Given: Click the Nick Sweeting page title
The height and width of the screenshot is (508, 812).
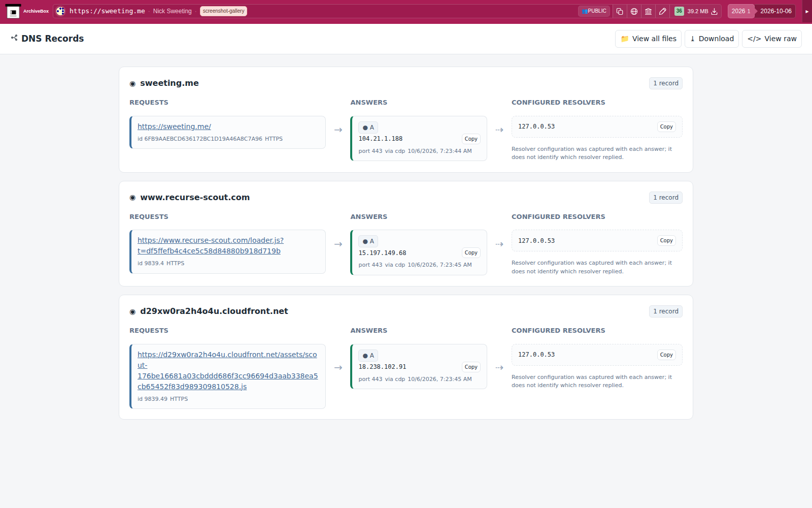Looking at the screenshot, I should tap(172, 11).
